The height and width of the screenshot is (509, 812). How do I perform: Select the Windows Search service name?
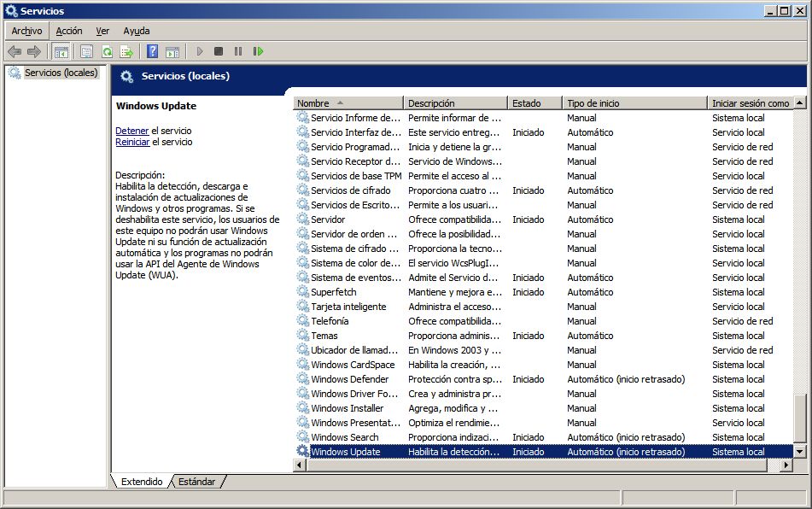coord(344,437)
